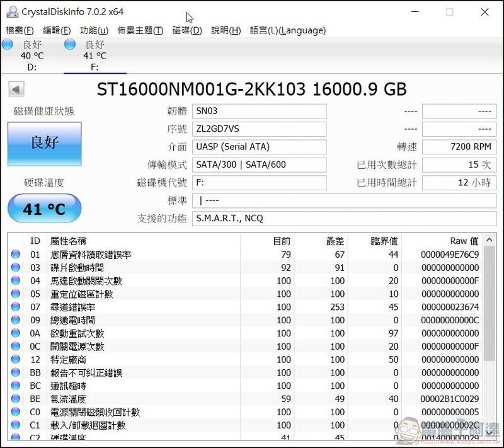Screen dimensions: 504x448
Task: Click the scroll up arrow of attribute list
Action: pos(490,239)
